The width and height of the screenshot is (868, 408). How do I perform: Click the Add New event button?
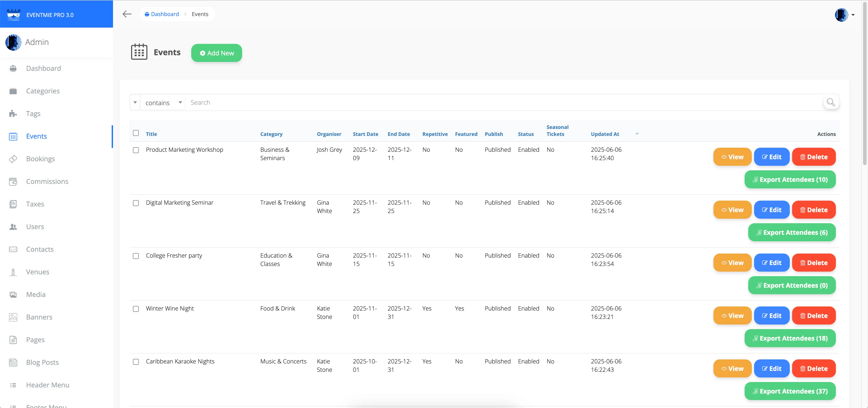216,53
